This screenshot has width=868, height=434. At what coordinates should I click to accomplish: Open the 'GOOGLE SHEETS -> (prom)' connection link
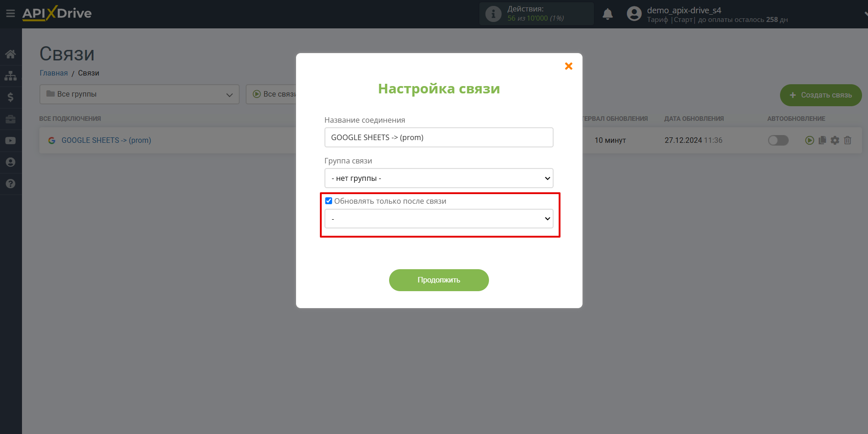coord(106,140)
